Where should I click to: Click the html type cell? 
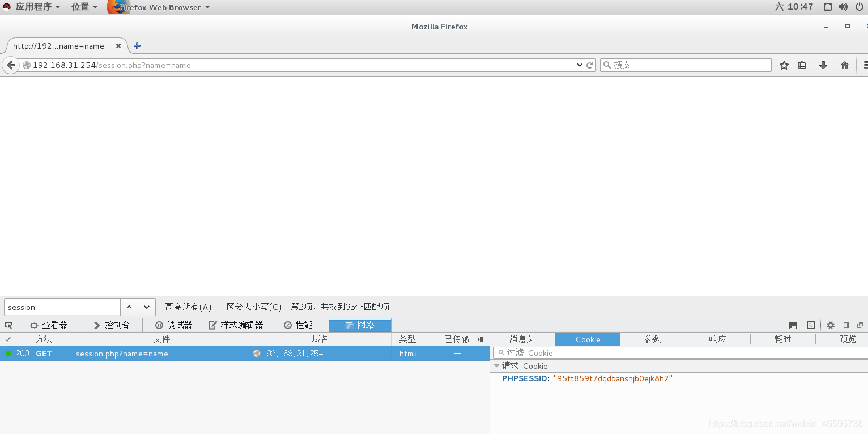pyautogui.click(x=408, y=354)
